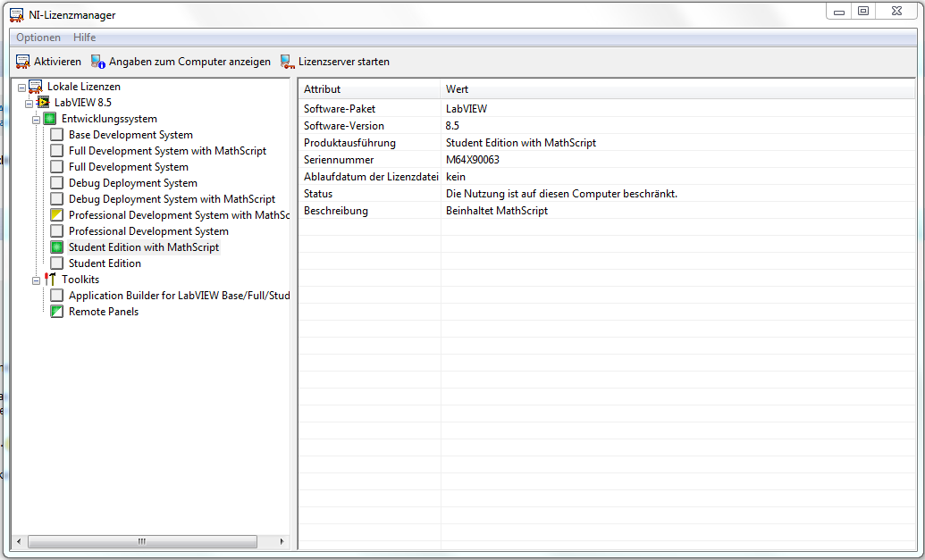
Task: Click the horizontal scrollbar thumb in tree panel
Action: 142,541
